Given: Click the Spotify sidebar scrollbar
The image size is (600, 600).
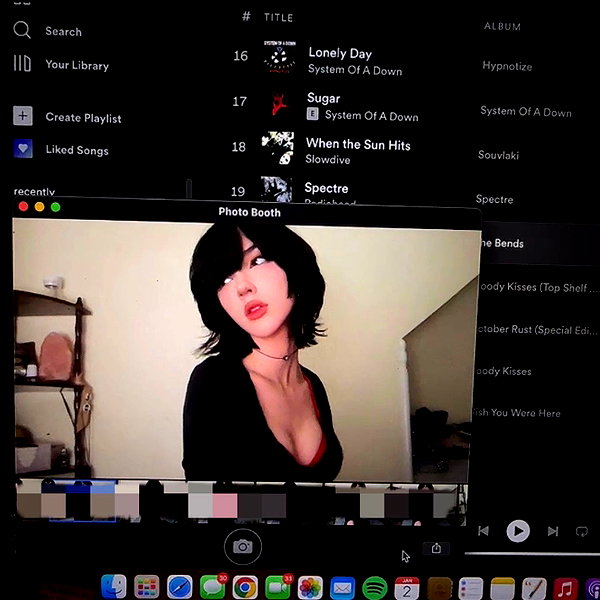Looking at the screenshot, I should 189,188.
